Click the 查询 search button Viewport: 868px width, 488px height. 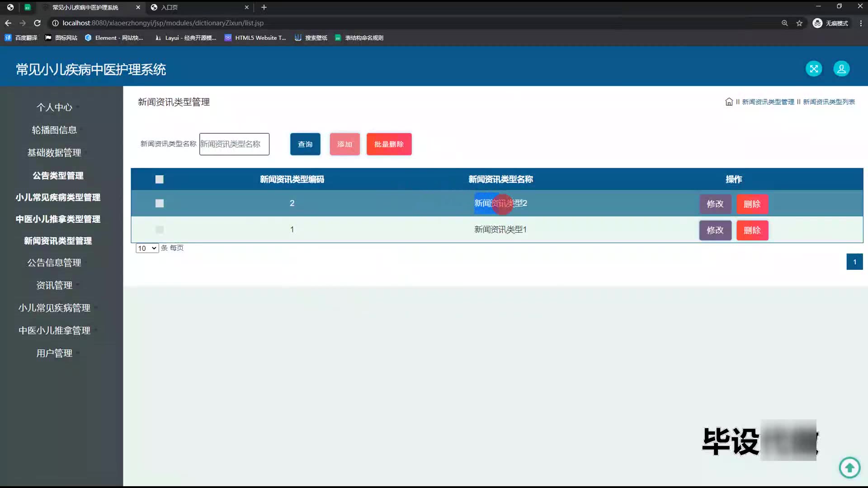[305, 144]
